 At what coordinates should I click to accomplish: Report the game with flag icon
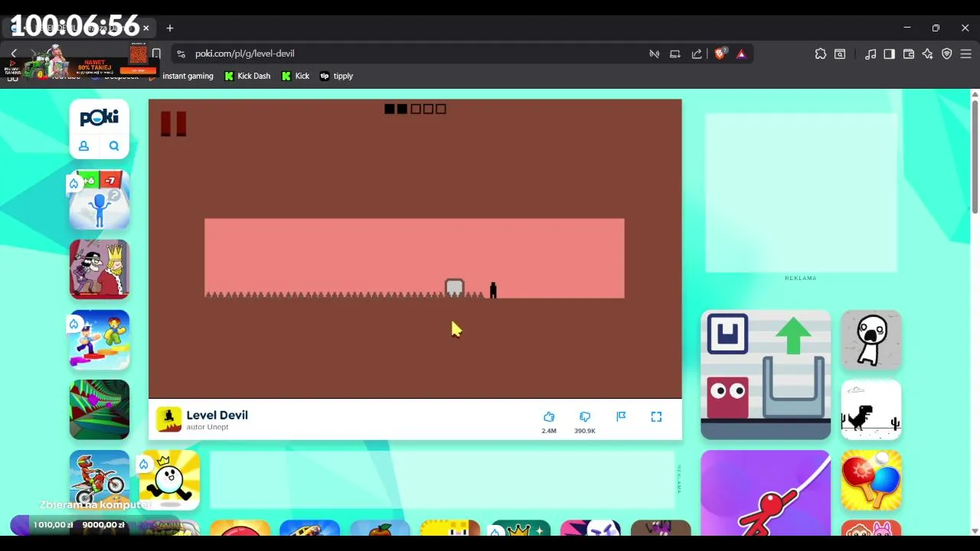click(621, 416)
